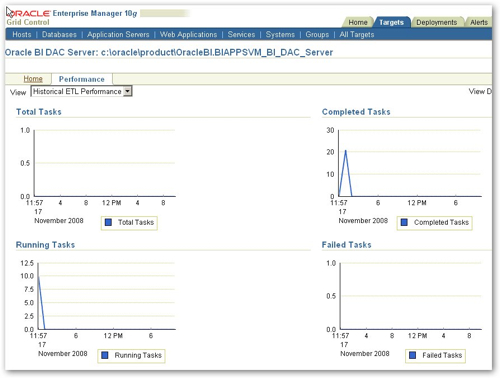Screen dimensions: 500x378
Task: Click the Oracle logo in header
Action: [29, 13]
